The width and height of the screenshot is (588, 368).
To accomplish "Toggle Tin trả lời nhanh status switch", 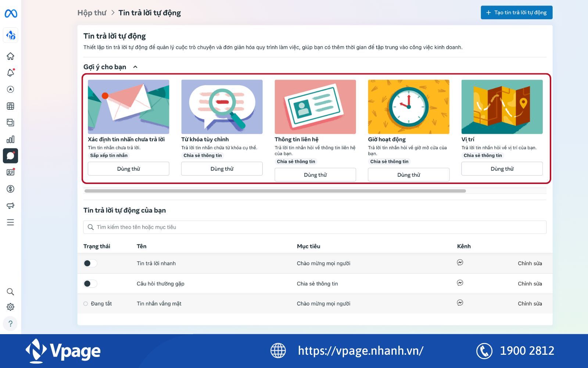I will click(x=90, y=263).
